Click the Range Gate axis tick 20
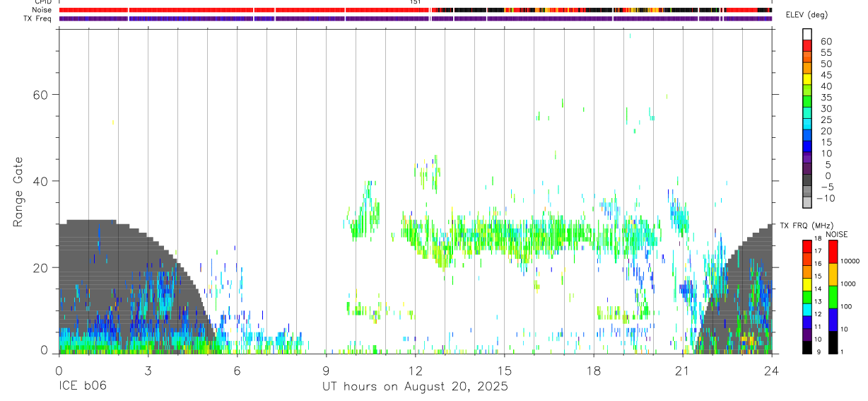 click(x=40, y=267)
